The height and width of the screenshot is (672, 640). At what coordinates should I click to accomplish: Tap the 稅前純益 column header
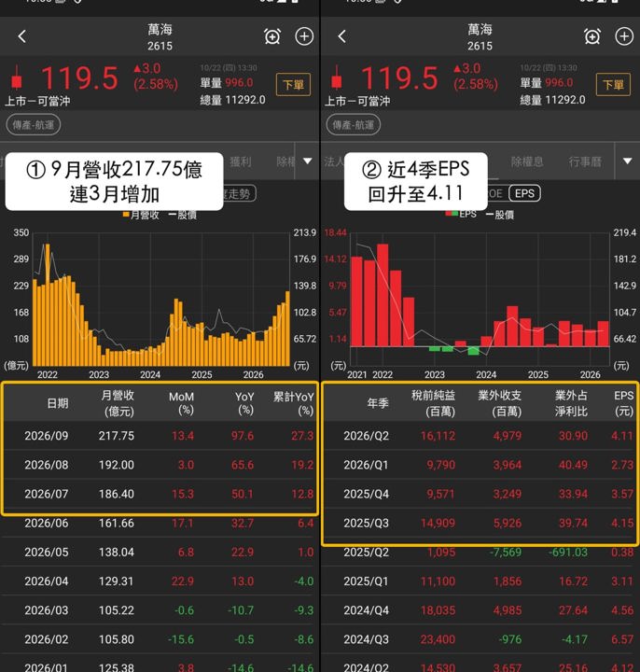434,403
